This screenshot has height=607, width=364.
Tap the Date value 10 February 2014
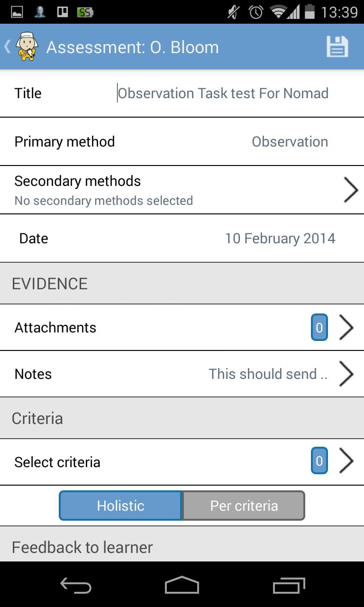tap(280, 239)
